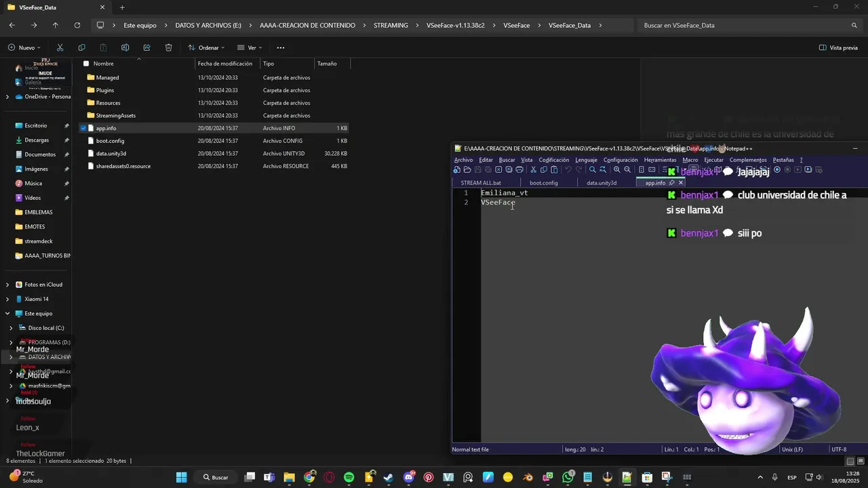Open Spotify from the taskbar
This screenshot has width=868, height=488.
(x=349, y=477)
